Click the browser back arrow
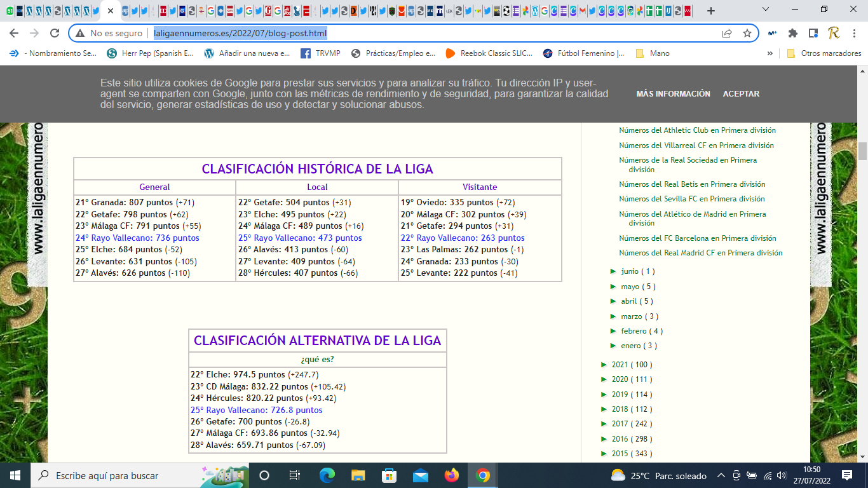This screenshot has width=868, height=488. point(14,33)
